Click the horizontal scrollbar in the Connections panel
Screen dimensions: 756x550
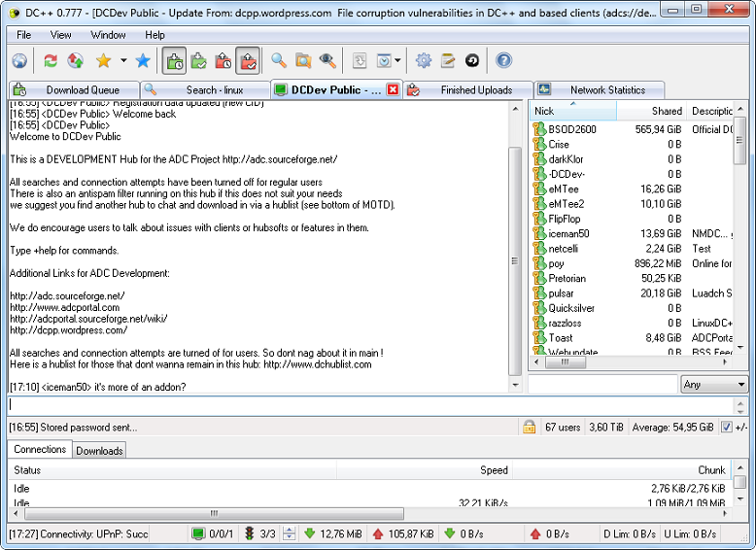[x=214, y=513]
